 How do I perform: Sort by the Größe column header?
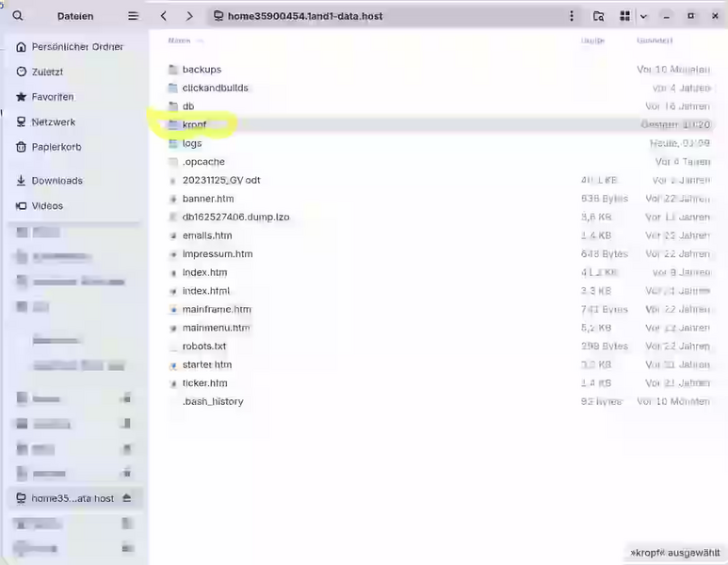592,40
